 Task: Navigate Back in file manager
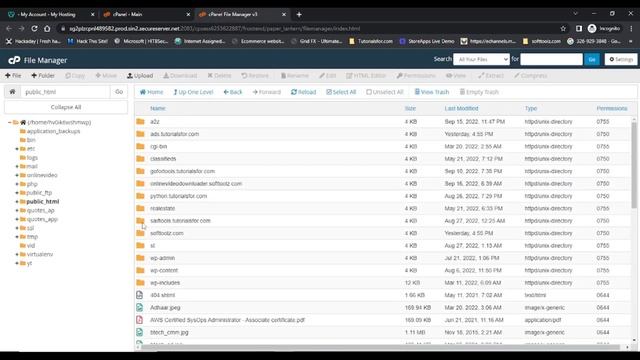(x=233, y=92)
